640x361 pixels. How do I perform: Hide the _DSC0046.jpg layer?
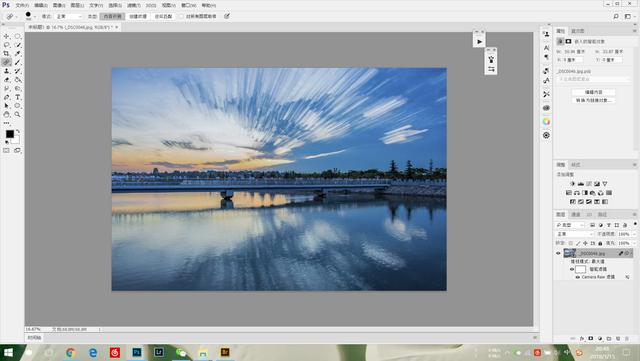point(558,253)
